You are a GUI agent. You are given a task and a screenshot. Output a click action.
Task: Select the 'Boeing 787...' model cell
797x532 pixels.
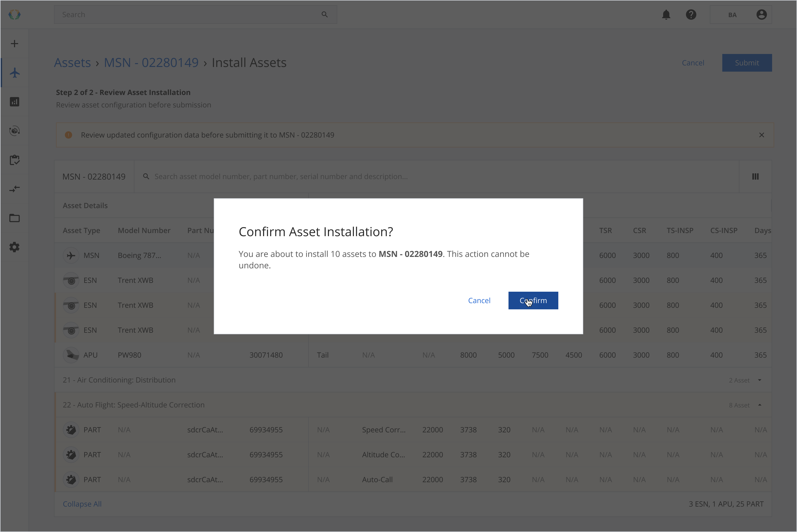139,255
